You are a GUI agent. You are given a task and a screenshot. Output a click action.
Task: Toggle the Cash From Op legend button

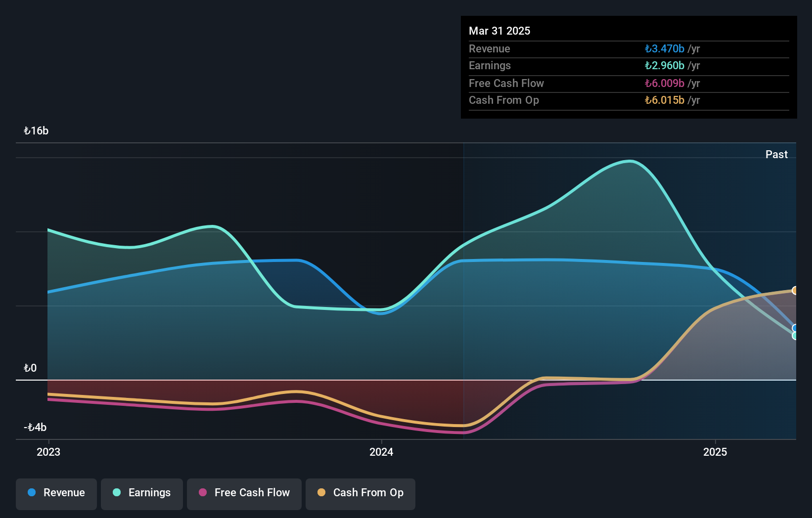pyautogui.click(x=361, y=494)
